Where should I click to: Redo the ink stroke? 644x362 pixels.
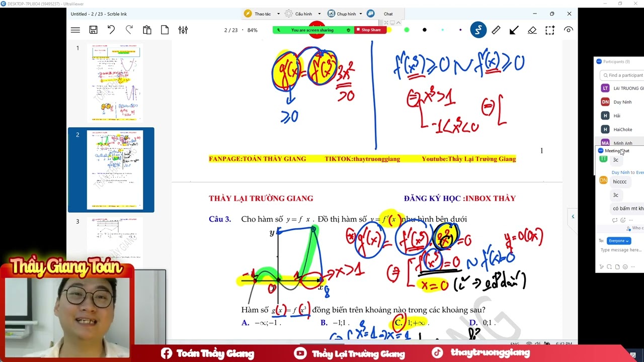click(x=129, y=30)
